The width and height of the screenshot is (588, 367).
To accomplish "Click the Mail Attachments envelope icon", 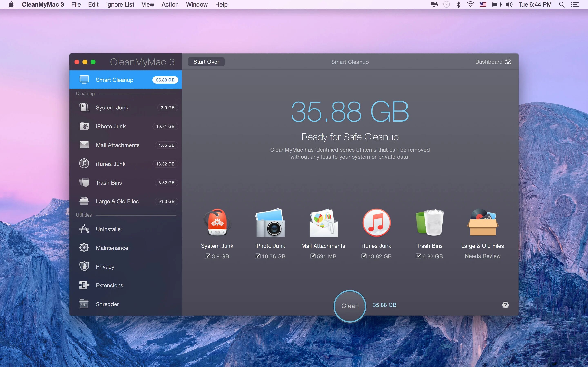I will click(x=323, y=223).
